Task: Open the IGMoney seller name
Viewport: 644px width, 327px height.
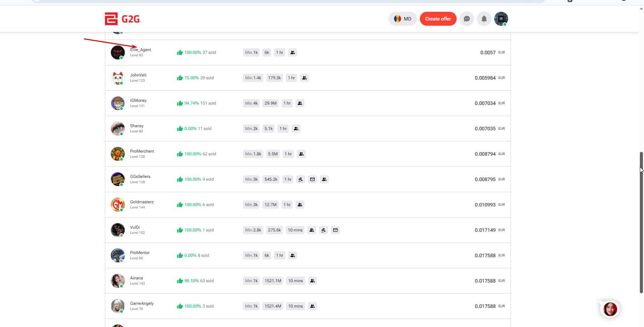Action: (138, 100)
